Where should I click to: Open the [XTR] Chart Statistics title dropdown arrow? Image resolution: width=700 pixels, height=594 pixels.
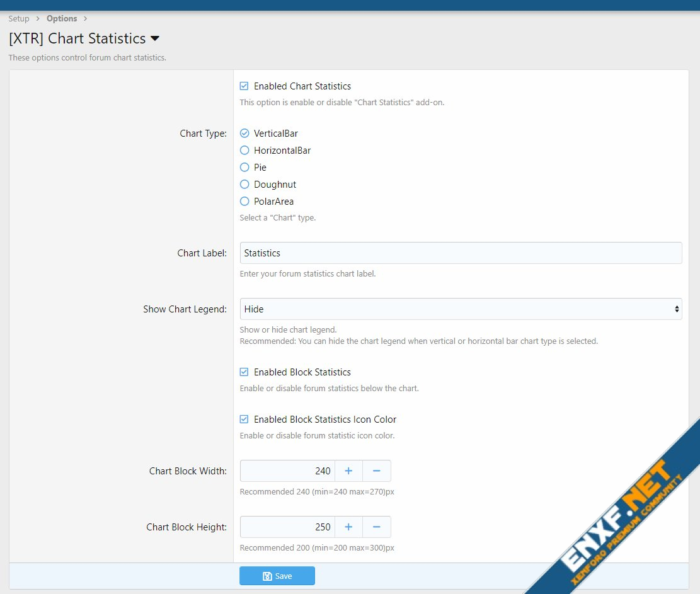[155, 38]
